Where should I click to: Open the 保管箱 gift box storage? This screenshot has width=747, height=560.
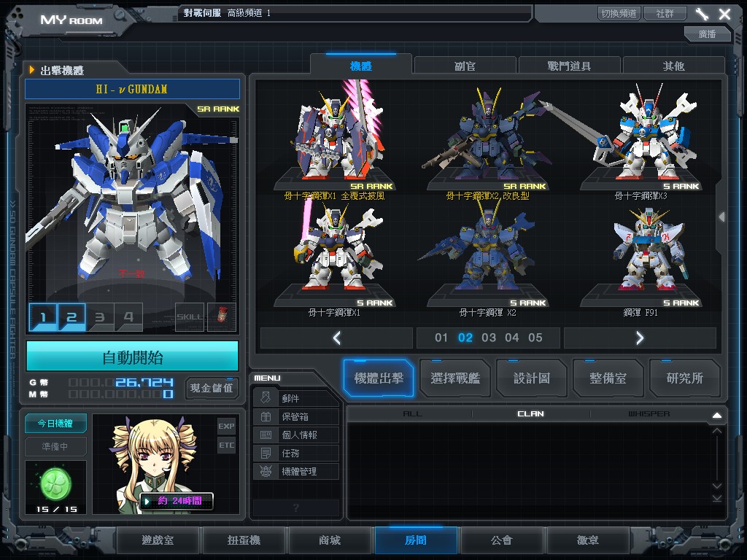[266, 416]
